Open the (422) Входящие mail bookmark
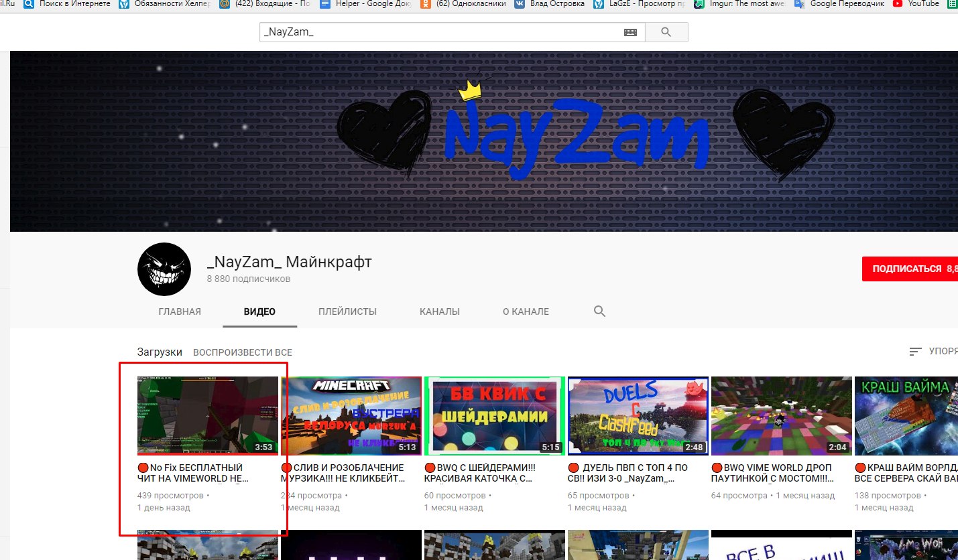The image size is (958, 560). 263,4
